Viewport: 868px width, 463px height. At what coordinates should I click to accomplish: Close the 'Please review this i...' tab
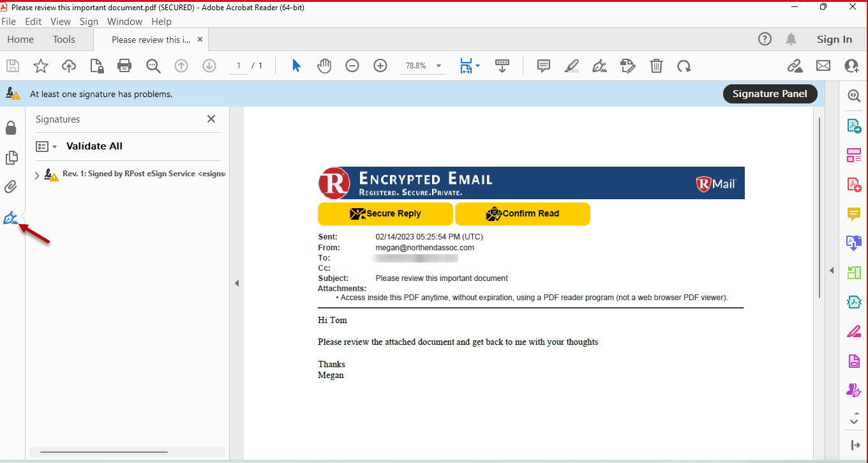point(200,40)
